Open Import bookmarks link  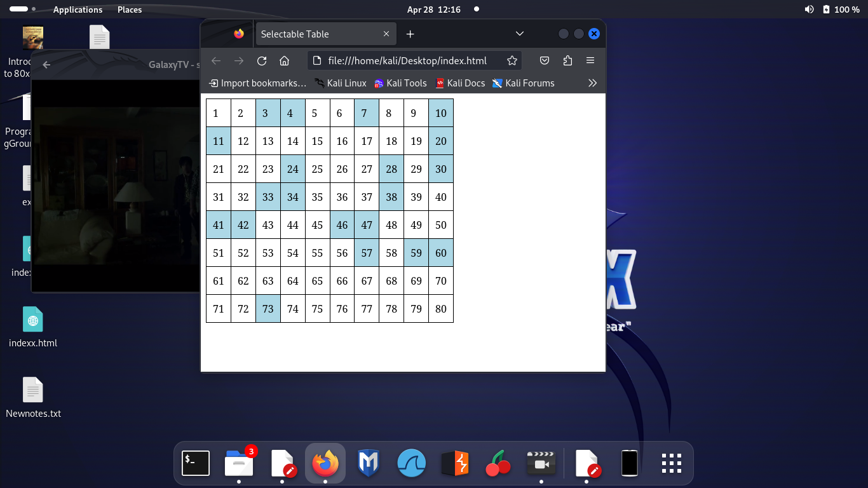pyautogui.click(x=258, y=83)
